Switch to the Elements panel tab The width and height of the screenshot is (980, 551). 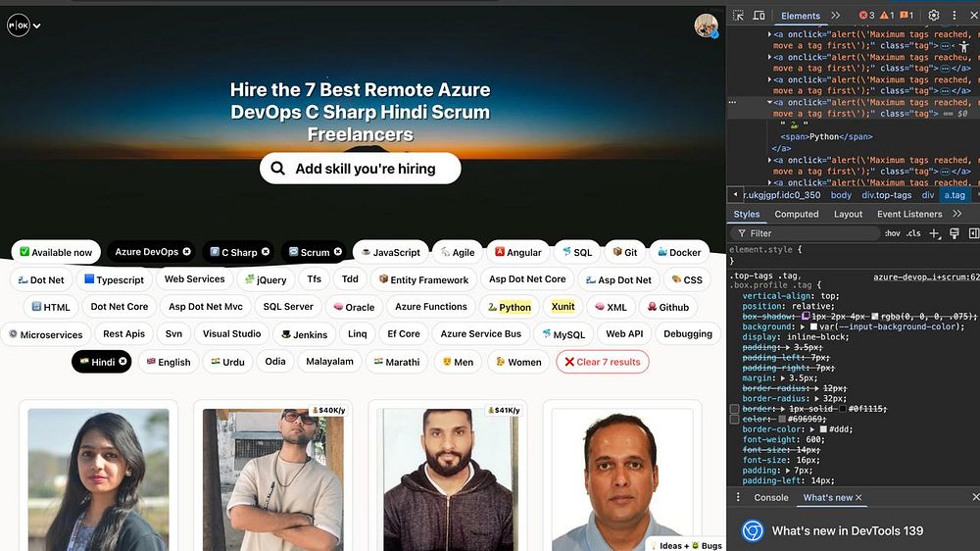pos(800,16)
